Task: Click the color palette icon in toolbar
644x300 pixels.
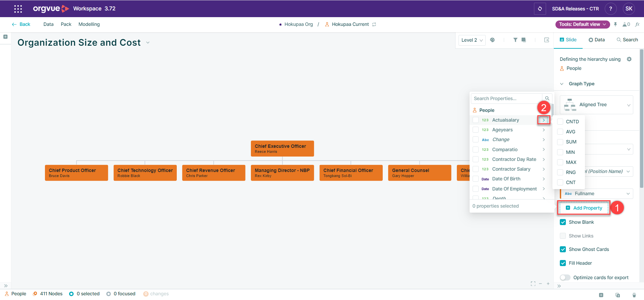Action: click(492, 40)
